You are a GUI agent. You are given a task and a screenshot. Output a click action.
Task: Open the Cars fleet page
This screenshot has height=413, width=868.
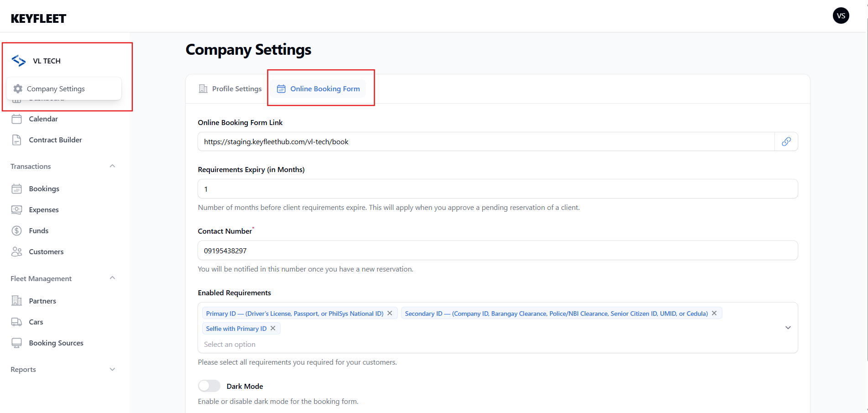[36, 322]
